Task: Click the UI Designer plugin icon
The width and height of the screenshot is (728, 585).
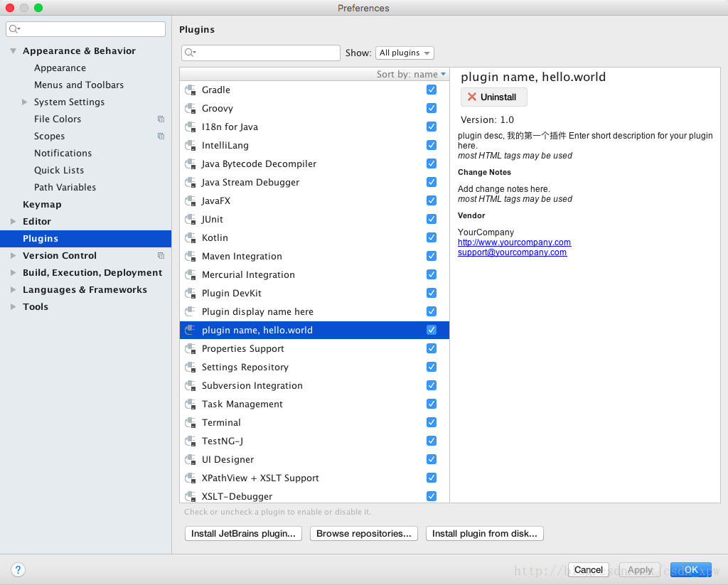Action: pyautogui.click(x=191, y=460)
